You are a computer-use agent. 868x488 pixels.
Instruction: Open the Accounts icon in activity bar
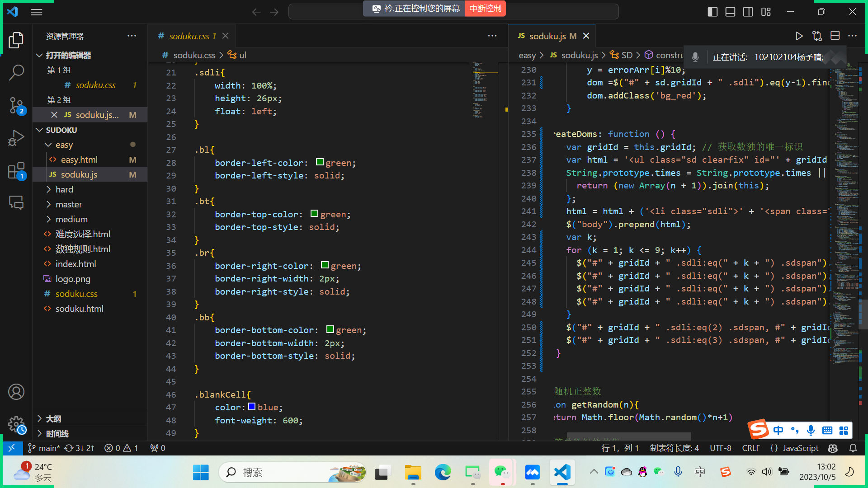[x=16, y=392]
